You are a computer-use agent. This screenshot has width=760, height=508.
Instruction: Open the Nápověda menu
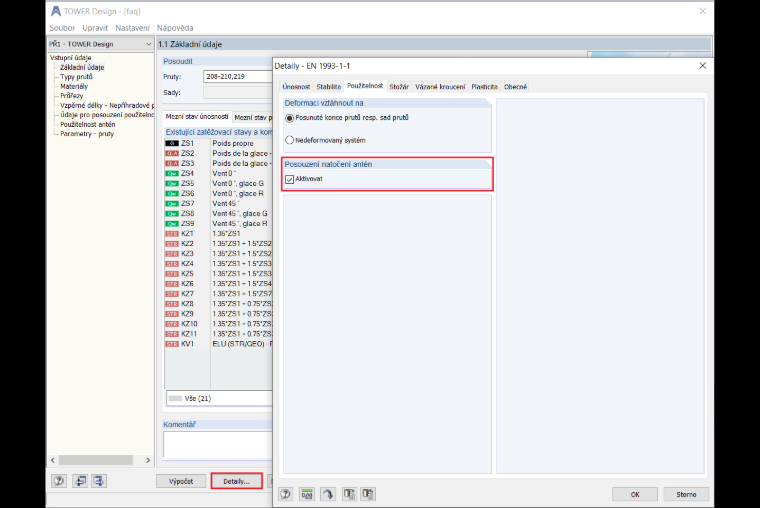click(x=175, y=28)
